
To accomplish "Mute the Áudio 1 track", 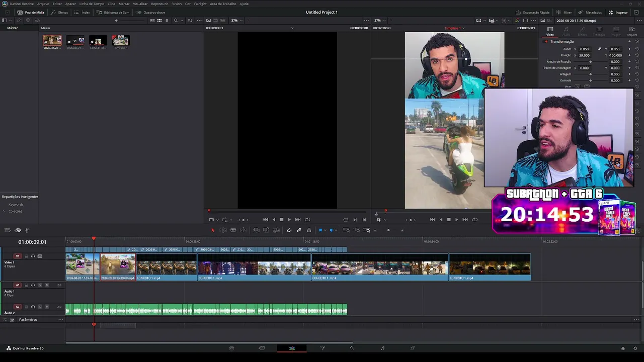I will (x=47, y=285).
